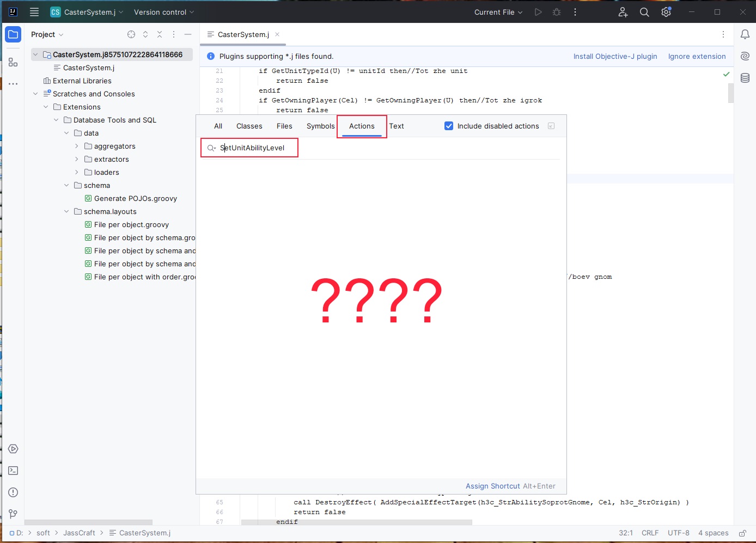This screenshot has height=543, width=756.
Task: Click Ignore extension link
Action: 697,56
